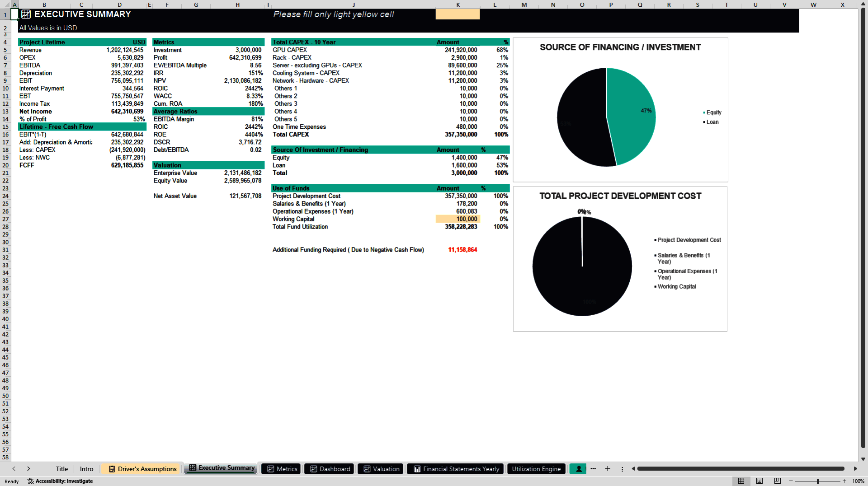Open the Valuation sheet tab

click(381, 469)
